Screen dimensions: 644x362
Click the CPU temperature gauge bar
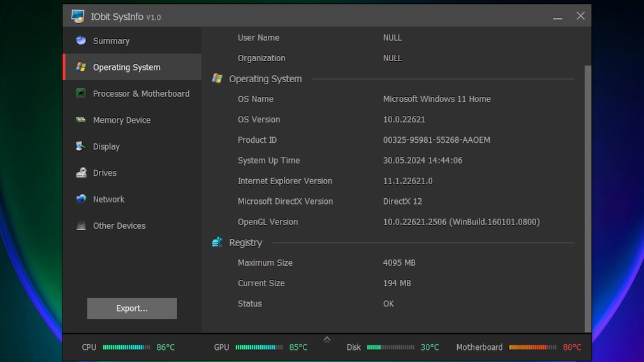pos(126,347)
